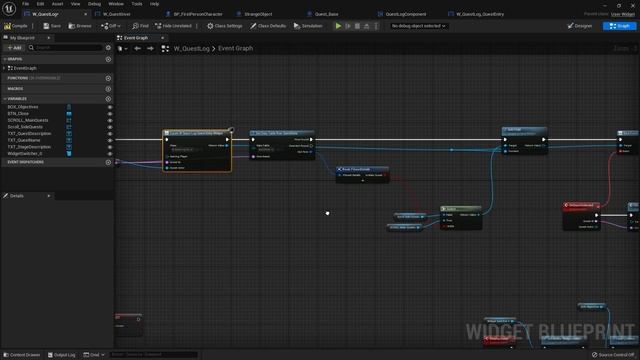Open the Find tool

coord(140,26)
